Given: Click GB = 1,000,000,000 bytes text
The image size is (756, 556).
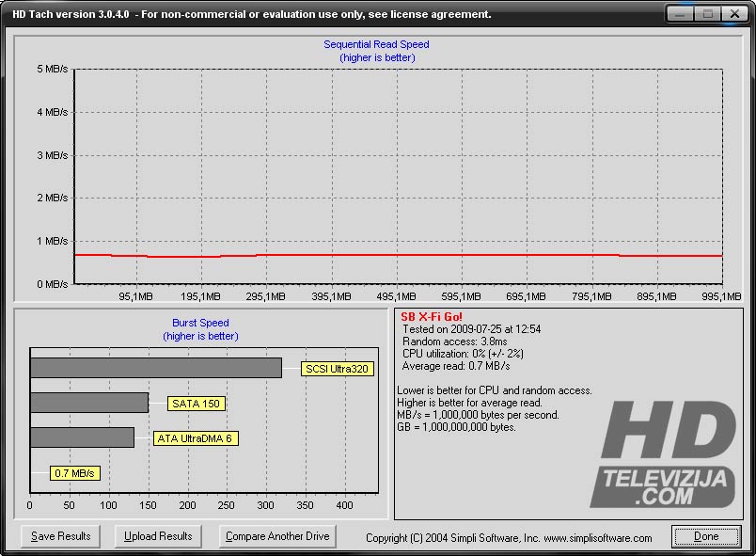Looking at the screenshot, I should point(457,427).
